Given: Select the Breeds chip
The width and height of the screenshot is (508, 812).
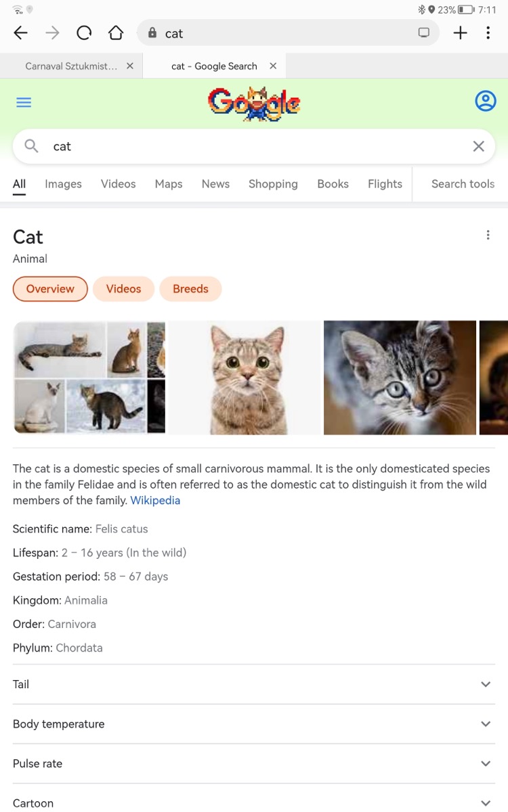Looking at the screenshot, I should pyautogui.click(x=190, y=289).
